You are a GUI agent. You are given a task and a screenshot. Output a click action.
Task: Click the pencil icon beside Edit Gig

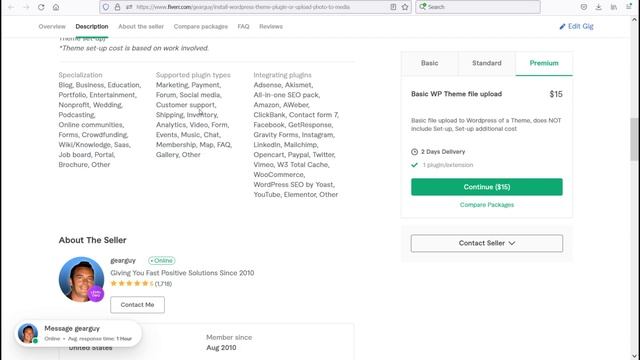[x=562, y=26]
